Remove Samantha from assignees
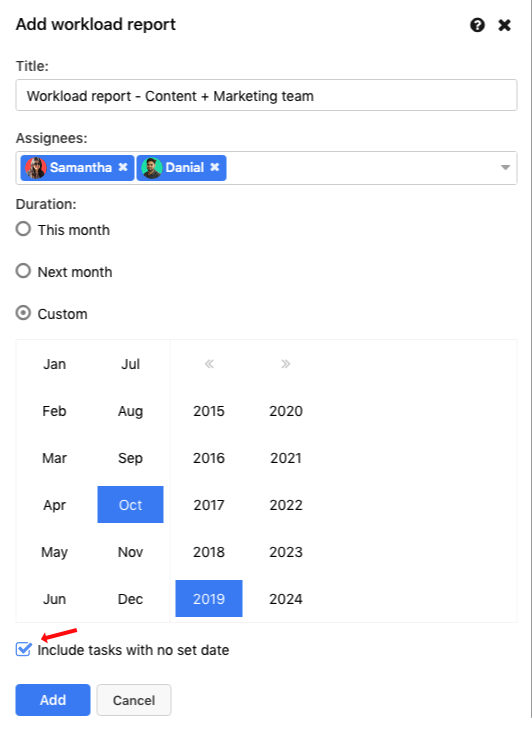 coord(123,167)
